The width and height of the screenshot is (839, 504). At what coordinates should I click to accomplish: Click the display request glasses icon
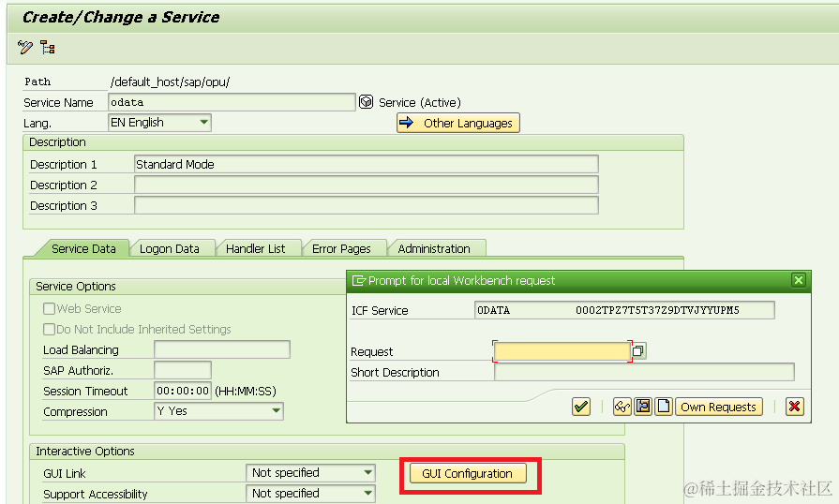click(x=622, y=407)
